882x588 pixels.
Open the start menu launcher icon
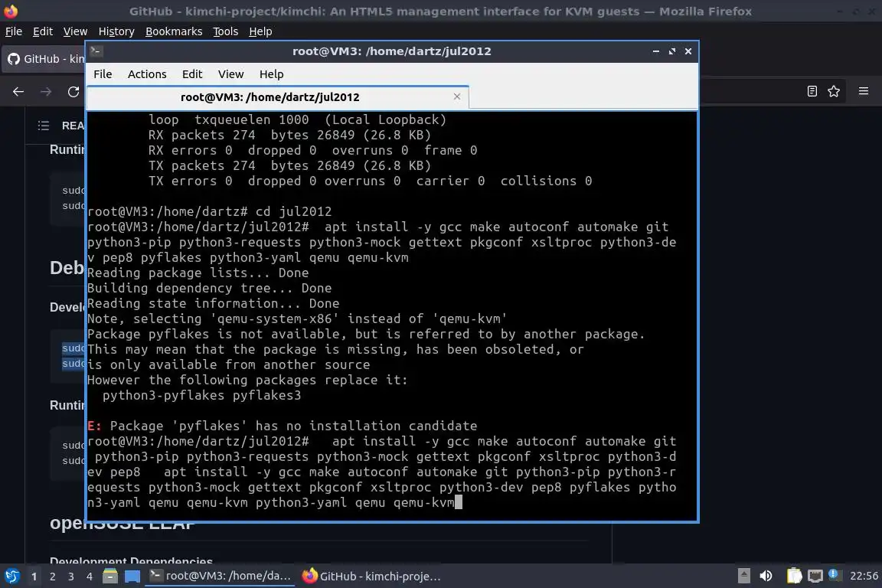pos(11,577)
